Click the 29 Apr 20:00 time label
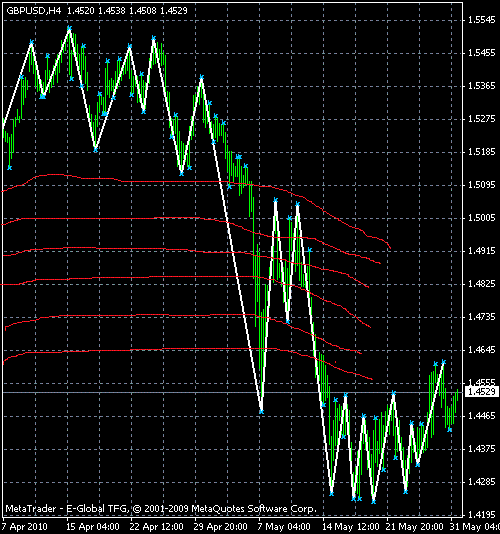Image resolution: width=500 pixels, height=534 pixels. 221,527
